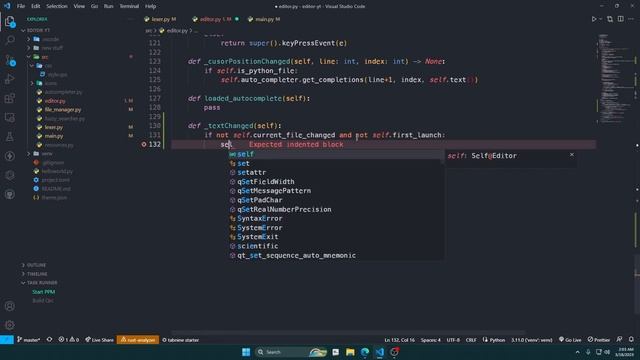Split the editor to the right
Image resolution: width=640 pixels, height=360 pixels.
click(x=620, y=19)
